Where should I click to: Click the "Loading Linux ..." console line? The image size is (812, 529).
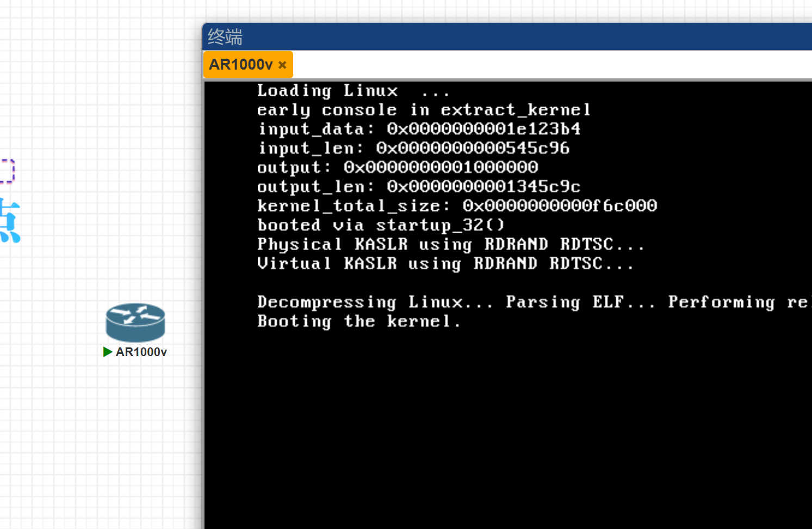tap(353, 90)
